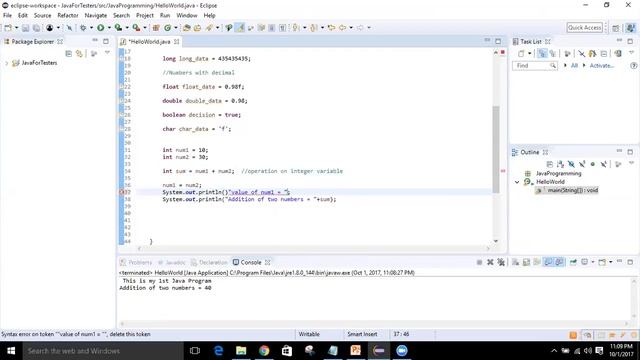Click the Open Perspective icon
Screen dimensions: 640x360
pyautogui.click(x=616, y=28)
